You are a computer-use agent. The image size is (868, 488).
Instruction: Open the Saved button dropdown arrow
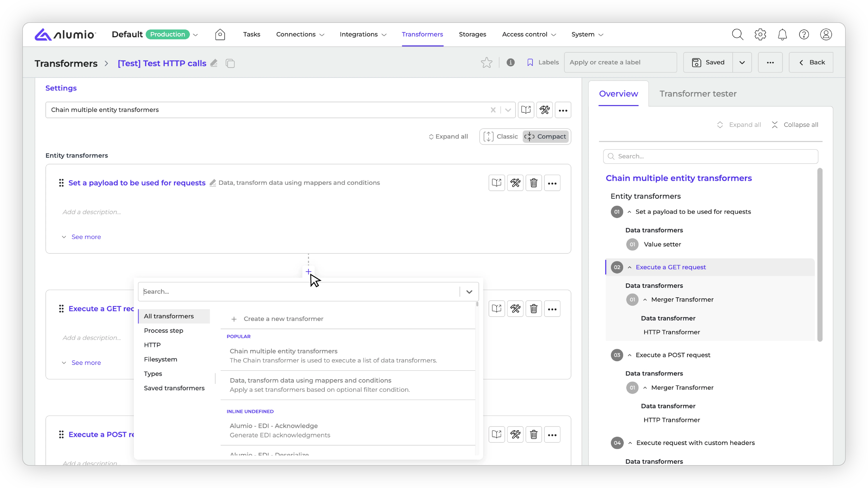[742, 62]
